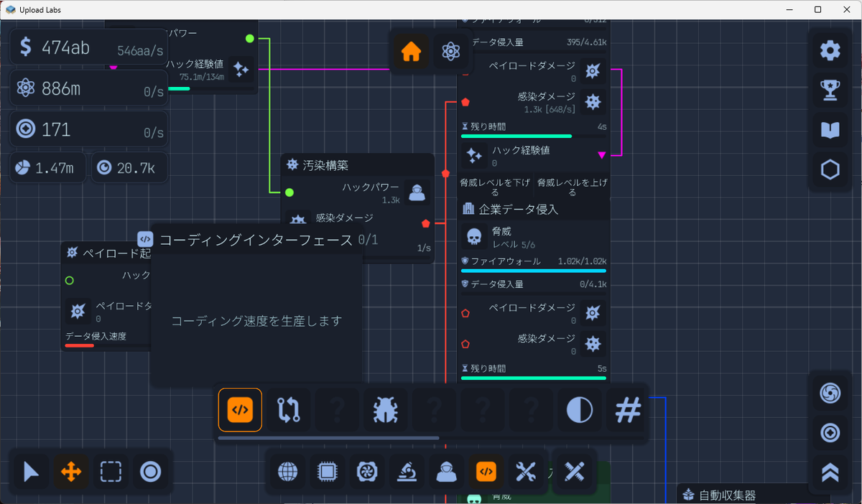Go to home view button
This screenshot has width=862, height=504.
[411, 52]
